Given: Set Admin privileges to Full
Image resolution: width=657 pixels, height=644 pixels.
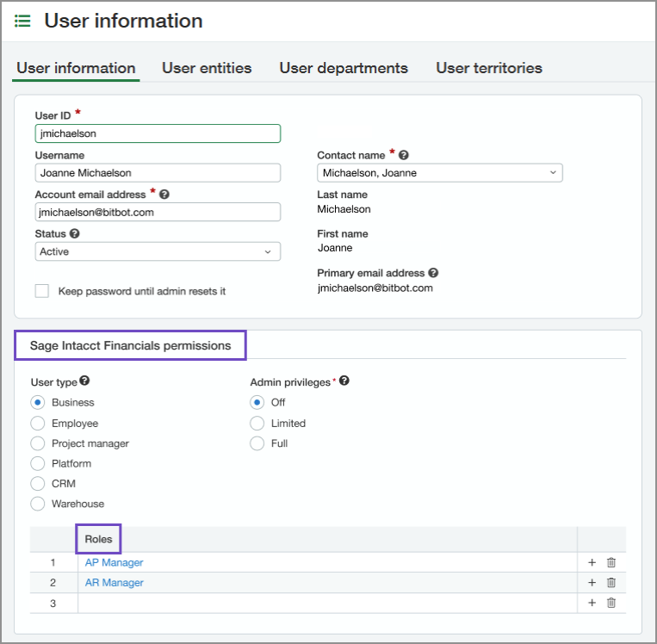Looking at the screenshot, I should pos(257,444).
